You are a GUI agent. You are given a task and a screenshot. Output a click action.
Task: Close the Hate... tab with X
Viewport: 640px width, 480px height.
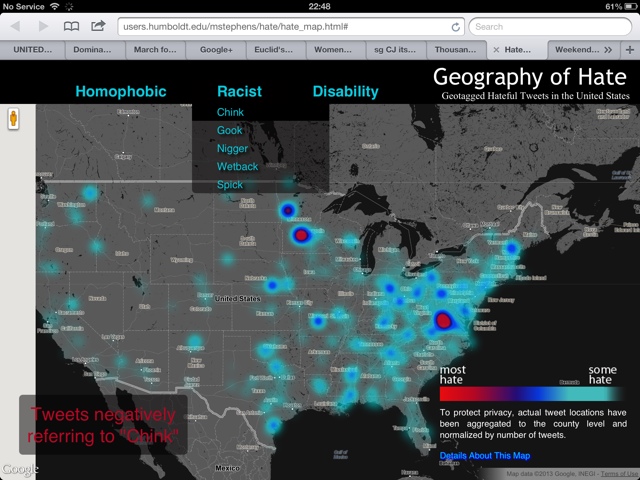click(x=496, y=50)
